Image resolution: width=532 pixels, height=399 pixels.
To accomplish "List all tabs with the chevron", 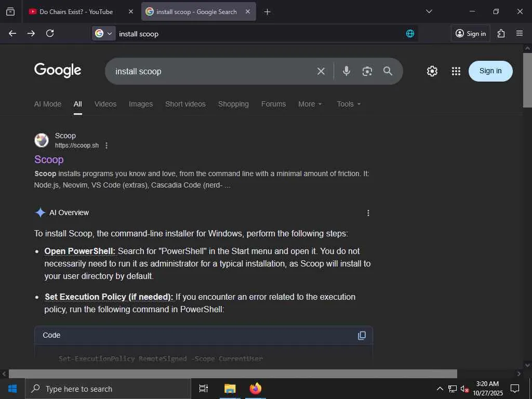I will 429,11.
